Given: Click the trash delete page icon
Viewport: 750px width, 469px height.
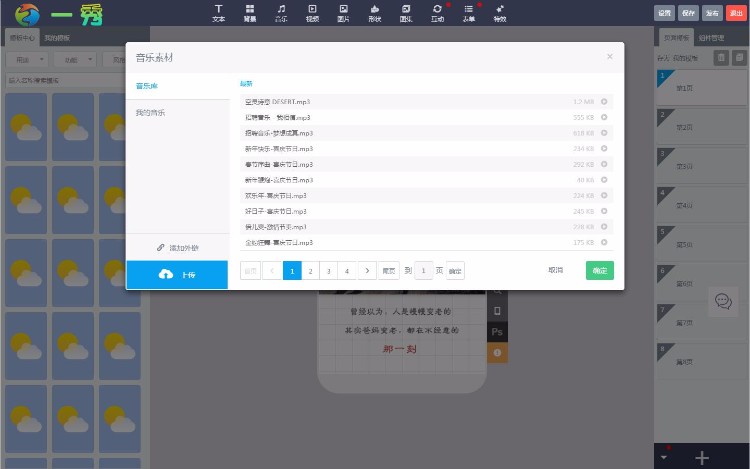Looking at the screenshot, I should click(x=721, y=58).
